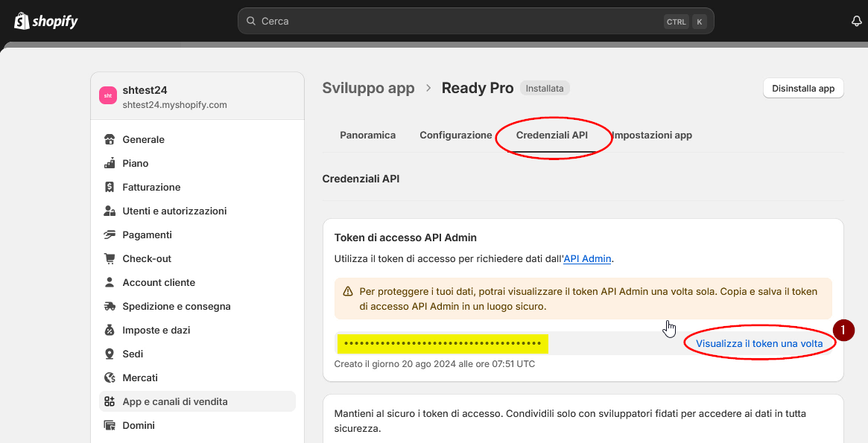Open the API Admin link
868x443 pixels.
587,259
